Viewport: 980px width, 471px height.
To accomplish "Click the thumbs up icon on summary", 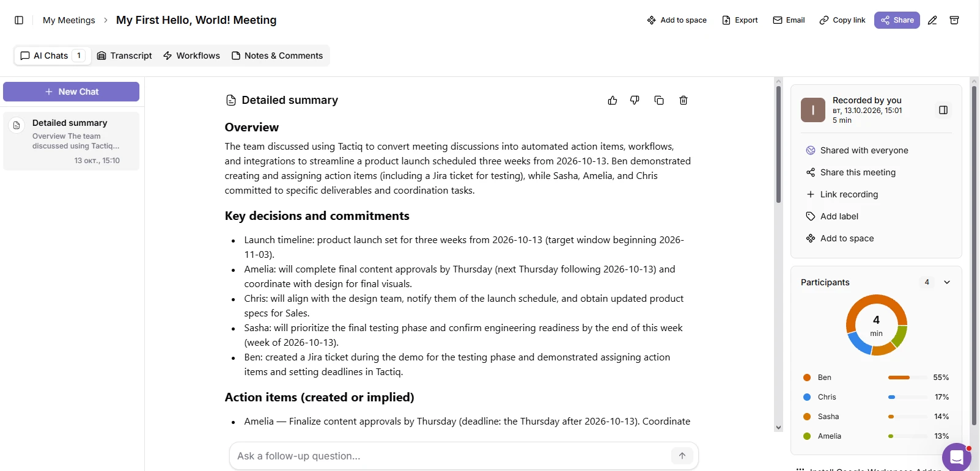I will pos(613,100).
